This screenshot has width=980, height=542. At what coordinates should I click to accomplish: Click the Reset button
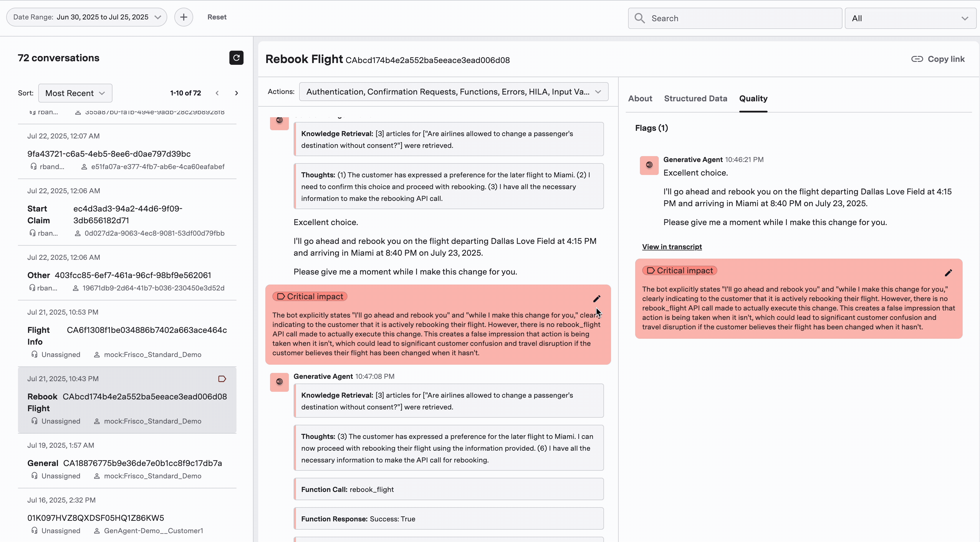tap(217, 17)
